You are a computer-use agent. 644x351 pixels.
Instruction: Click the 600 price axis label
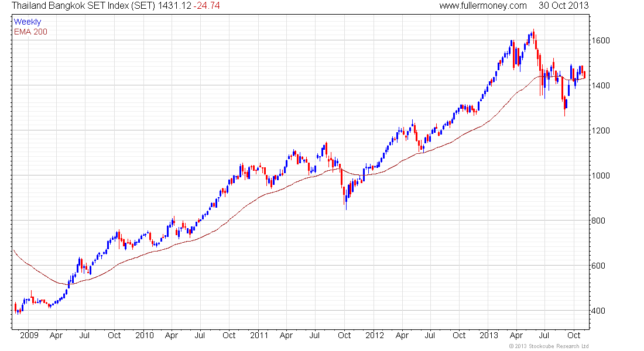click(598, 266)
